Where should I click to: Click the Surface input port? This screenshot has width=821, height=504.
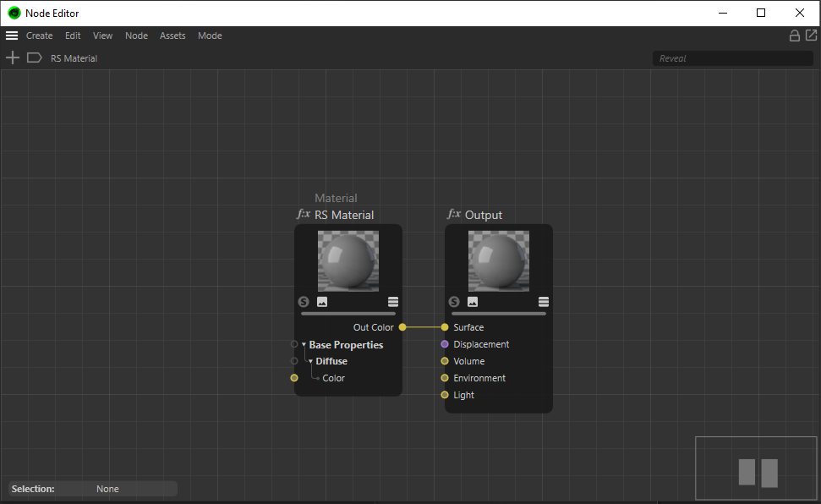(x=445, y=327)
